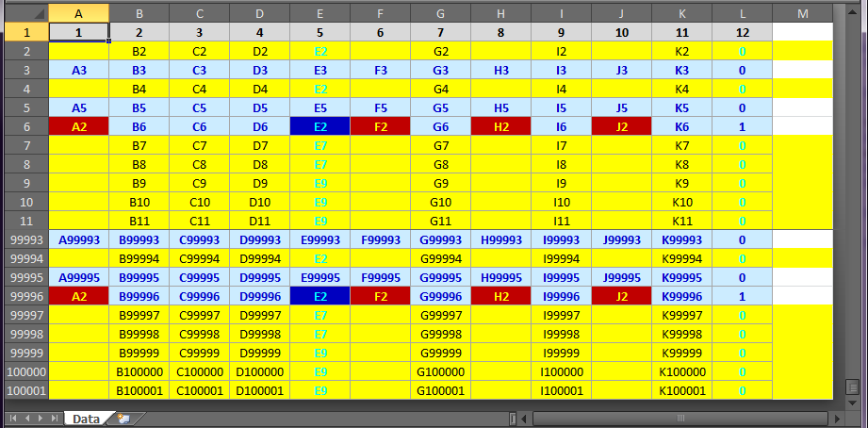Click the cell labeled D99997
This screenshot has width=868, height=428.
(259, 315)
